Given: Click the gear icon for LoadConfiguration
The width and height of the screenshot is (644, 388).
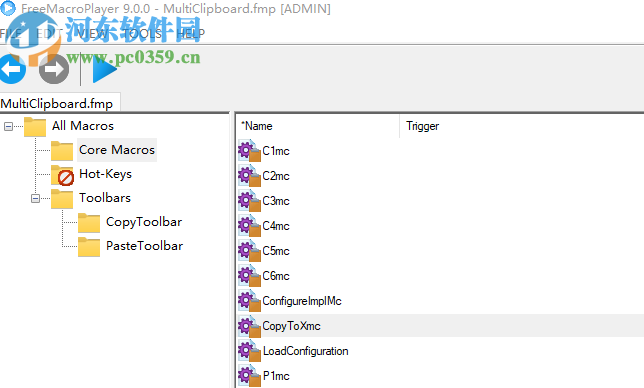Looking at the screenshot, I should [x=249, y=351].
